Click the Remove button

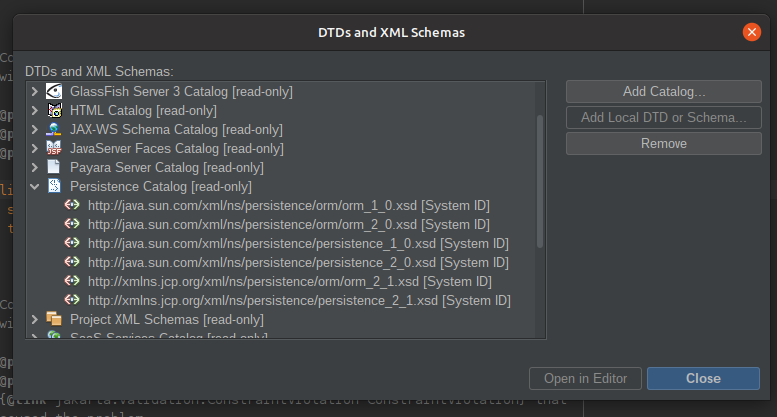coord(664,144)
